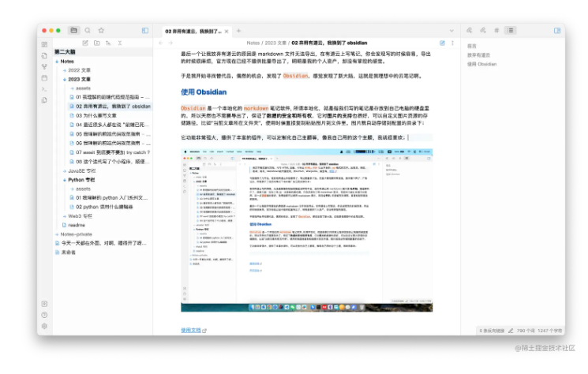Image resolution: width=588 pixels, height=374 pixels.
Task: Open the search panel magnifier icon
Action: coord(88,30)
